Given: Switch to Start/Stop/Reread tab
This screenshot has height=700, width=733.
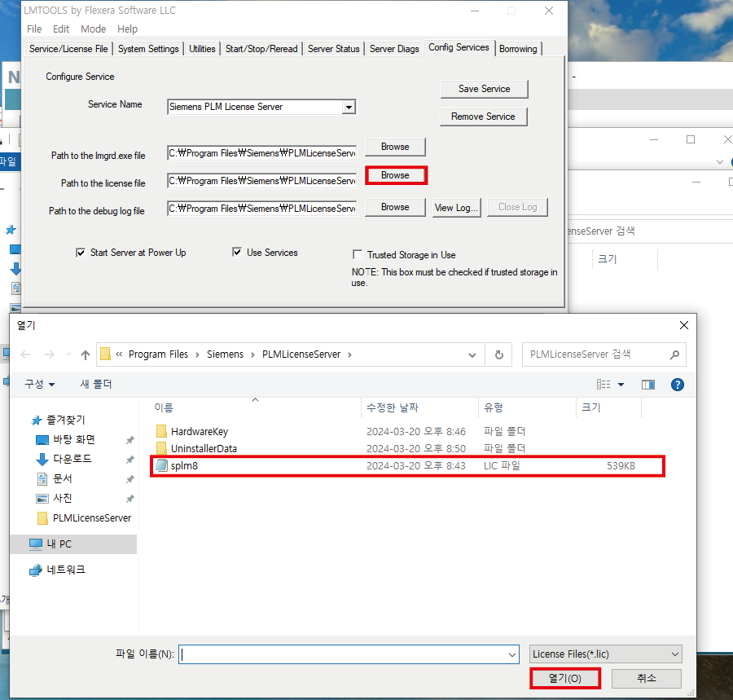Looking at the screenshot, I should coord(261,49).
